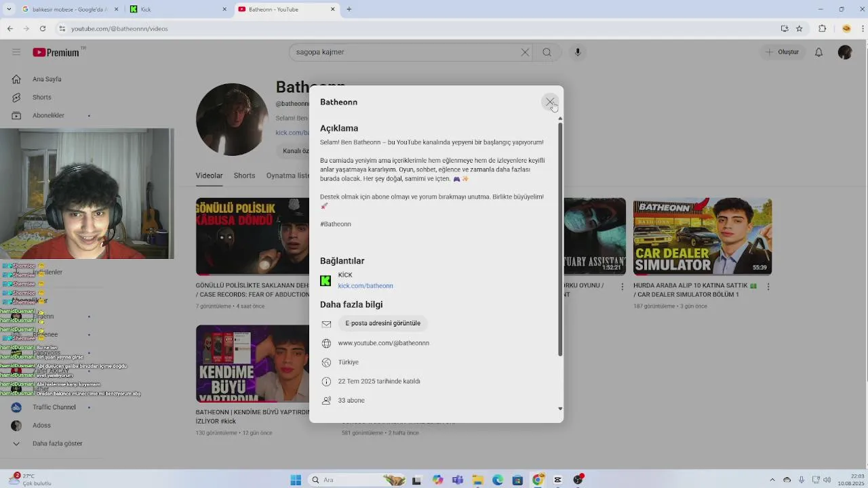Click the taskbar search box 'Ara'
The width and height of the screenshot is (868, 488).
point(357,480)
